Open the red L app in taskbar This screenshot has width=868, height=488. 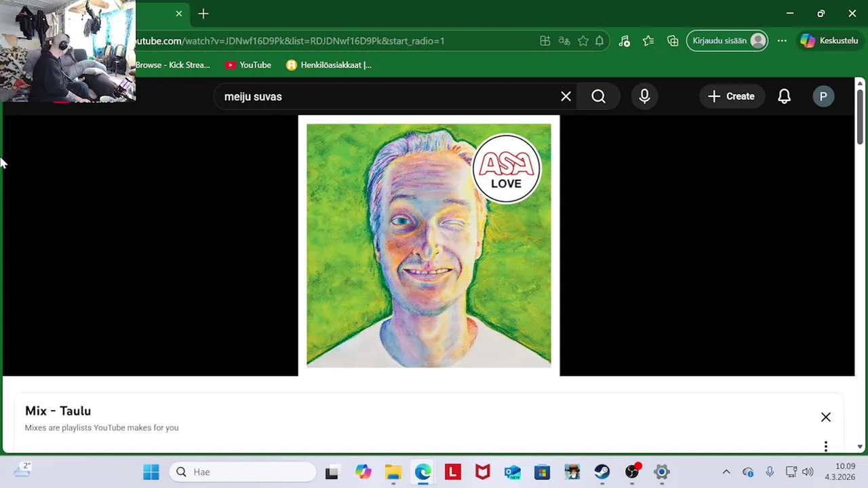tap(453, 472)
